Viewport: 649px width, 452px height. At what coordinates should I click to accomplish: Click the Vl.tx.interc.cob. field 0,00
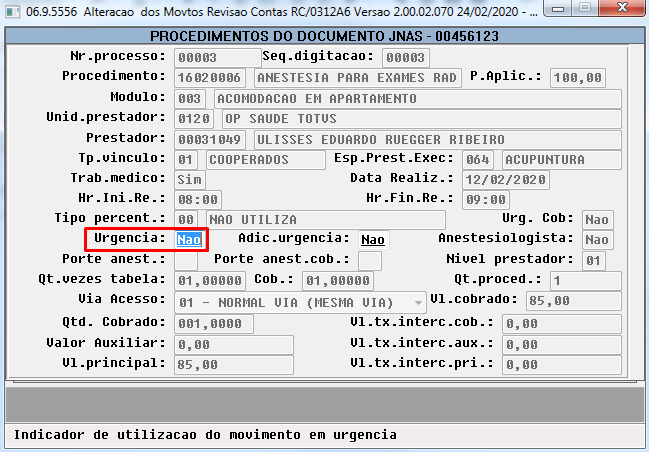point(562,324)
